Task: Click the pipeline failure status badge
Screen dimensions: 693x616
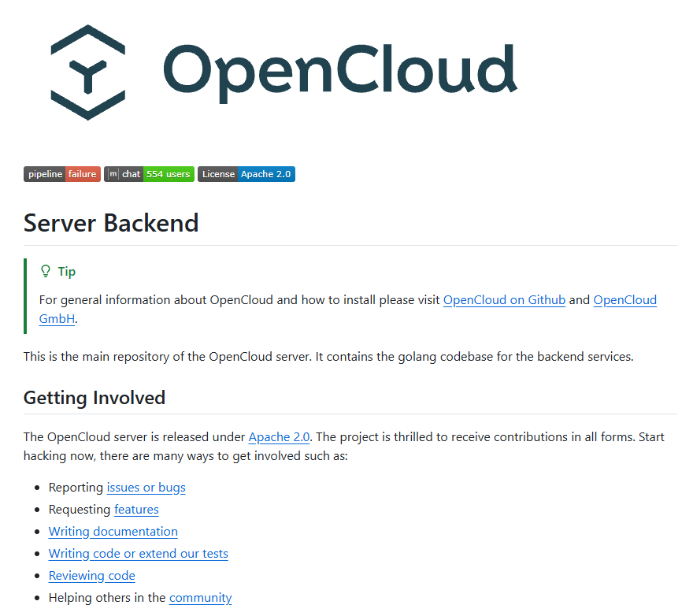Action: tap(61, 174)
